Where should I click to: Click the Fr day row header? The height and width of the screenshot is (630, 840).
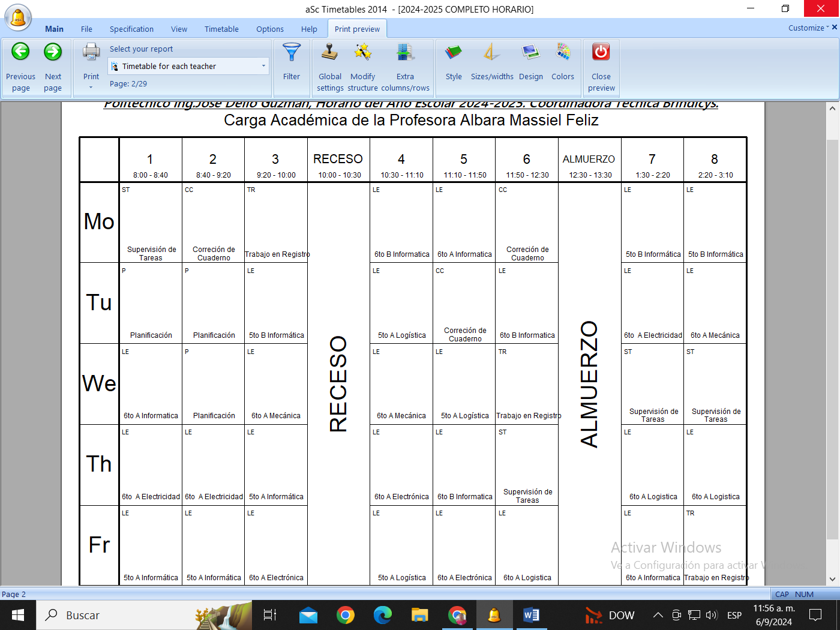(x=99, y=545)
